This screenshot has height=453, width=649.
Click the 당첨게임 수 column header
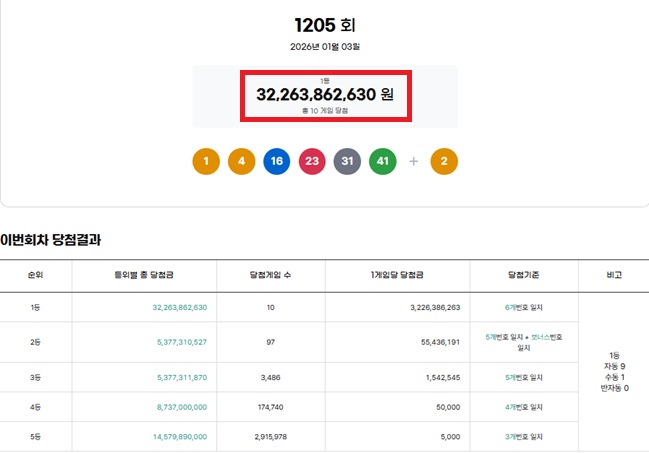270,274
